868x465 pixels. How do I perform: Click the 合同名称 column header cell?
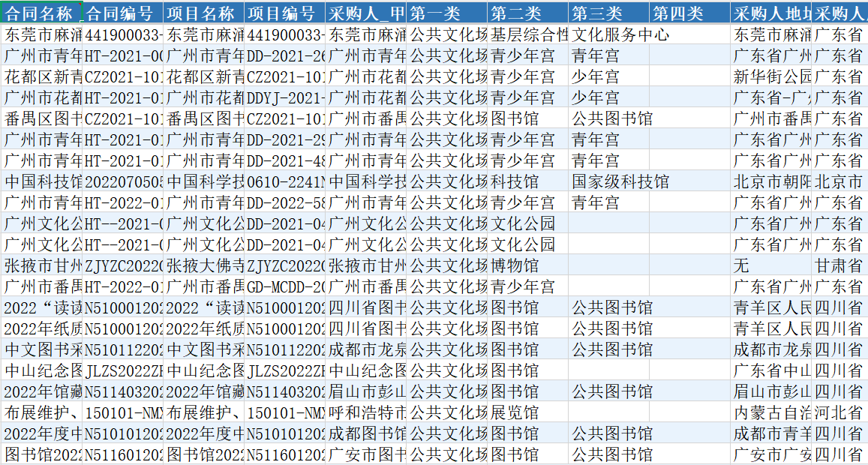point(41,13)
